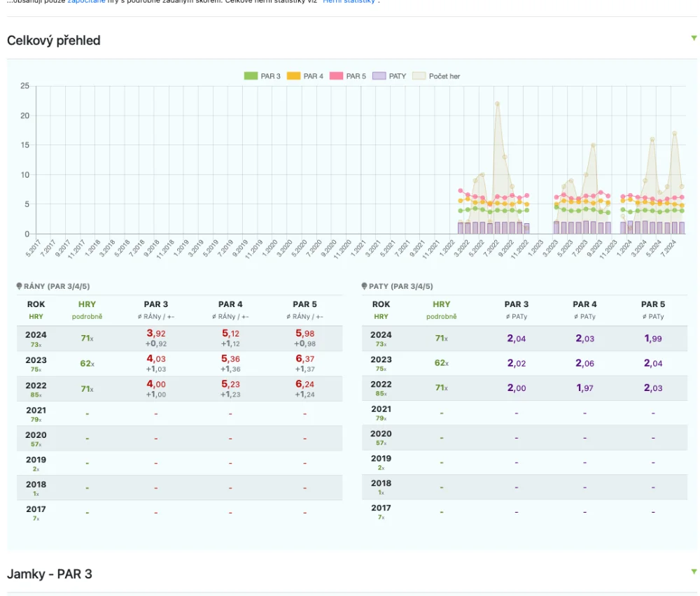This screenshot has height=596, width=700.
Task: Open the započítané link at the top
Action: coord(86,1)
